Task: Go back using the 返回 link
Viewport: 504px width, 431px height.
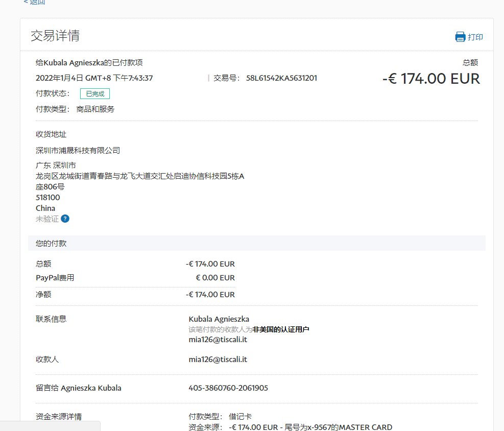Action: pyautogui.click(x=34, y=3)
